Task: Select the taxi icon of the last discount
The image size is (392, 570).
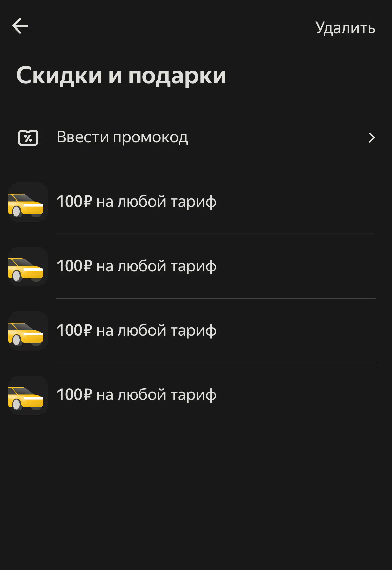Action: 28,395
